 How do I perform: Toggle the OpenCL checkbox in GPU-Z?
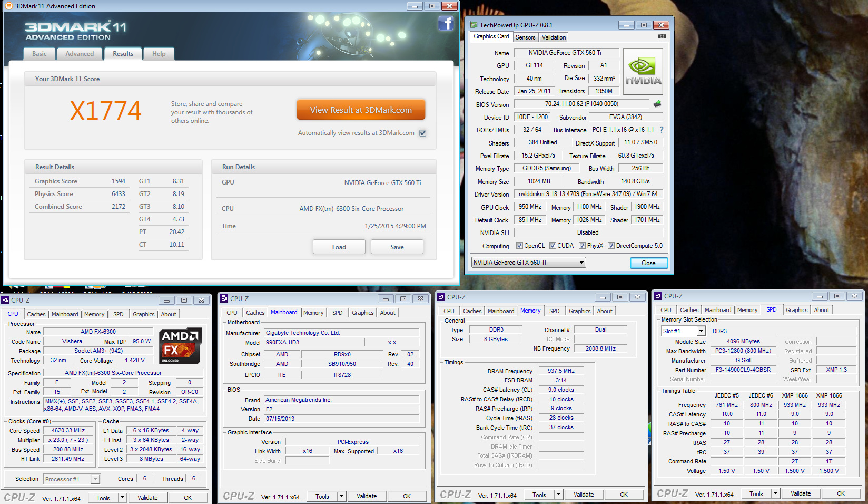[x=519, y=245]
